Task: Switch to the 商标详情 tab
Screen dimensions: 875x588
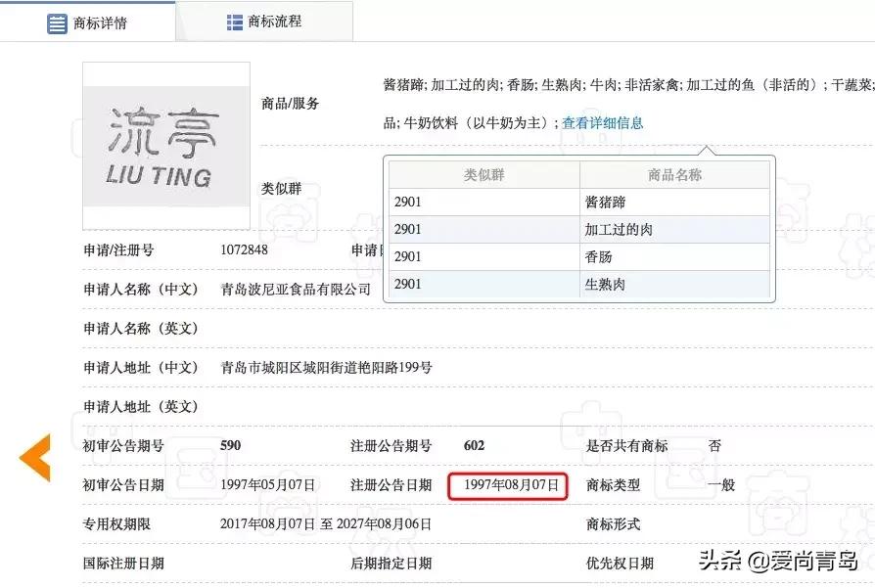Action: [x=98, y=21]
